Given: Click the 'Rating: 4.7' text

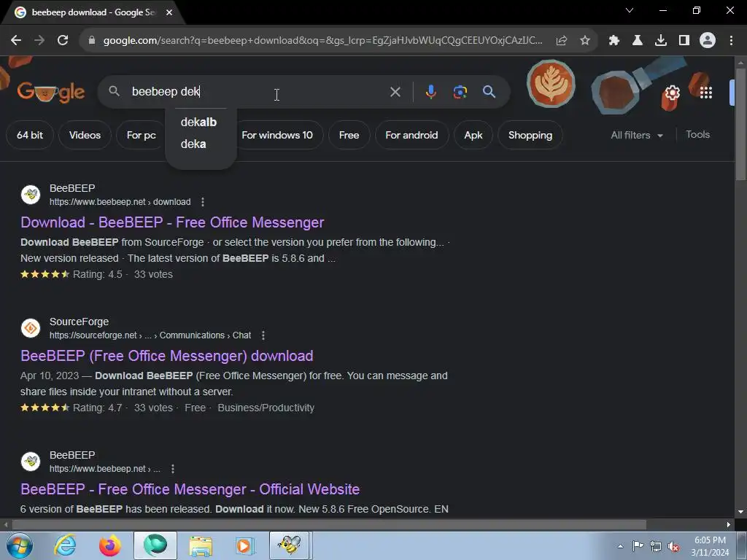Looking at the screenshot, I should [98, 408].
